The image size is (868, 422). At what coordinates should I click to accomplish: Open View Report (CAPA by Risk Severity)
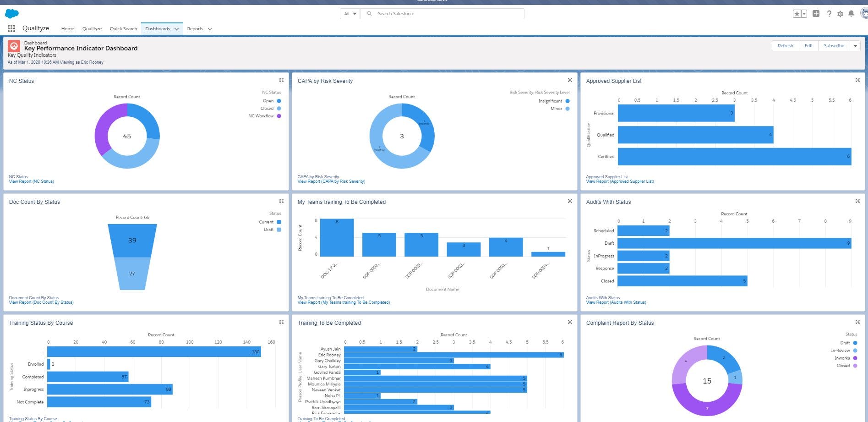click(331, 181)
